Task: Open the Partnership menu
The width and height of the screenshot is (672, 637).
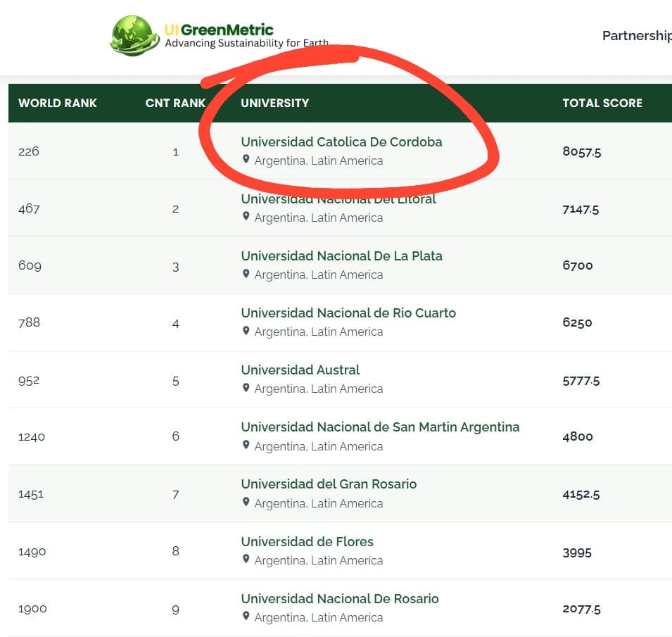Action: pyautogui.click(x=637, y=36)
